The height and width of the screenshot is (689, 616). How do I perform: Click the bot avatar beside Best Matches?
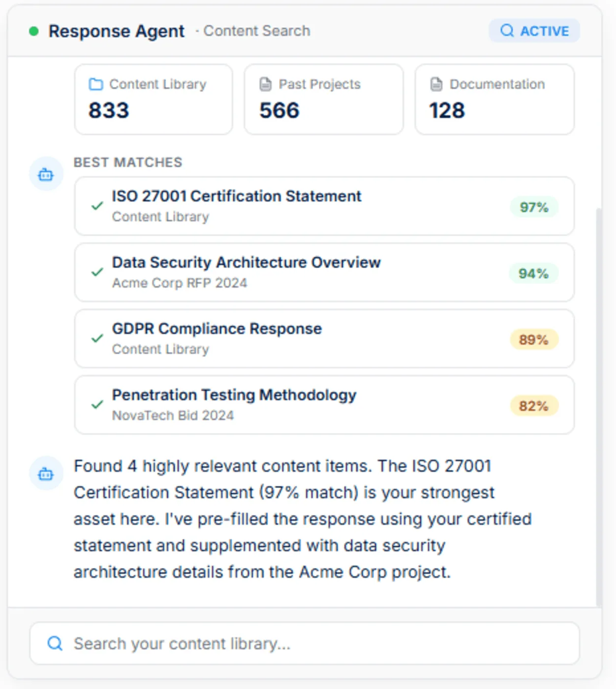(x=46, y=174)
